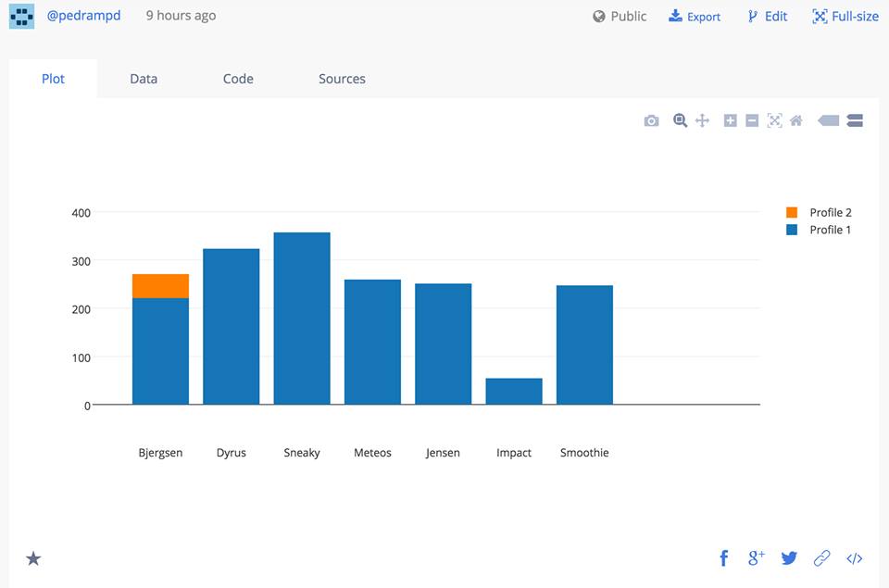Click the Autoscale icon
Image resolution: width=889 pixels, height=588 pixels.
point(774,120)
